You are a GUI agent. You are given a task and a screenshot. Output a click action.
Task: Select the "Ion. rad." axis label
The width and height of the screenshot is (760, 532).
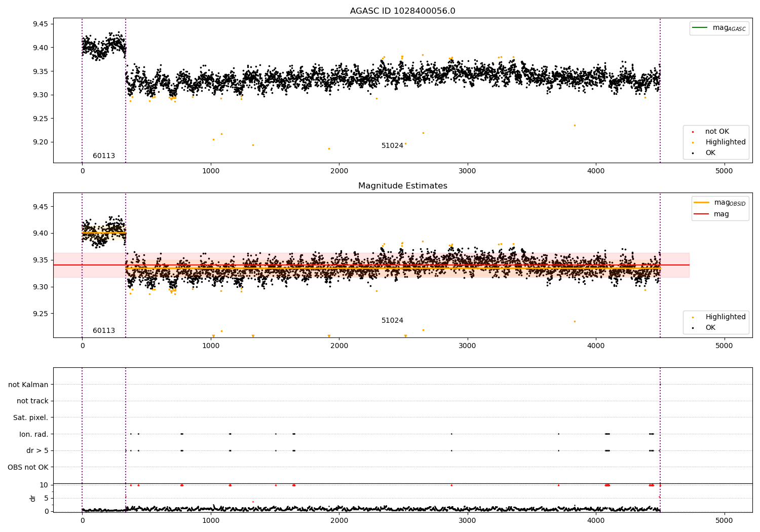tap(34, 434)
